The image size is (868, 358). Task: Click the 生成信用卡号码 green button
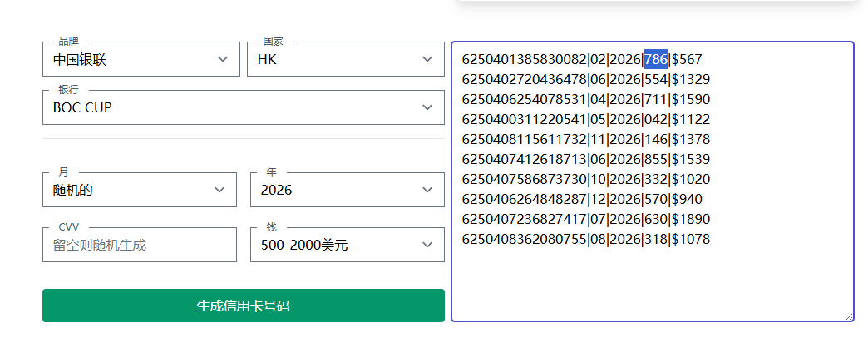coord(244,306)
